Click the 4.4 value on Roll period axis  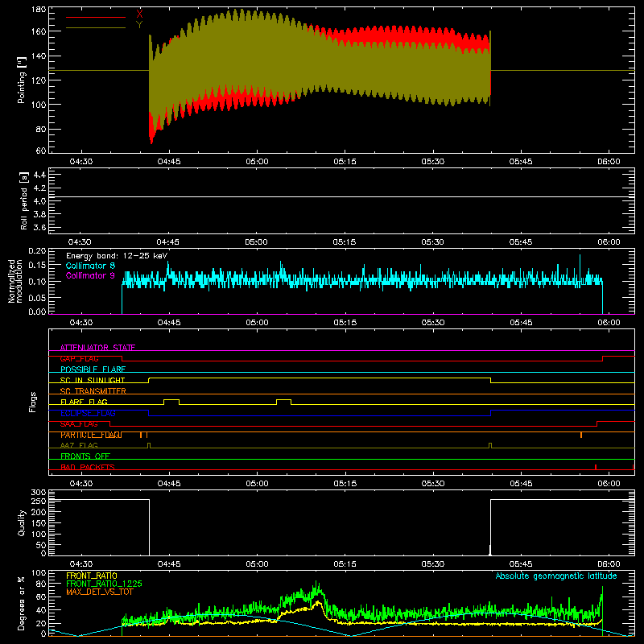[39, 175]
